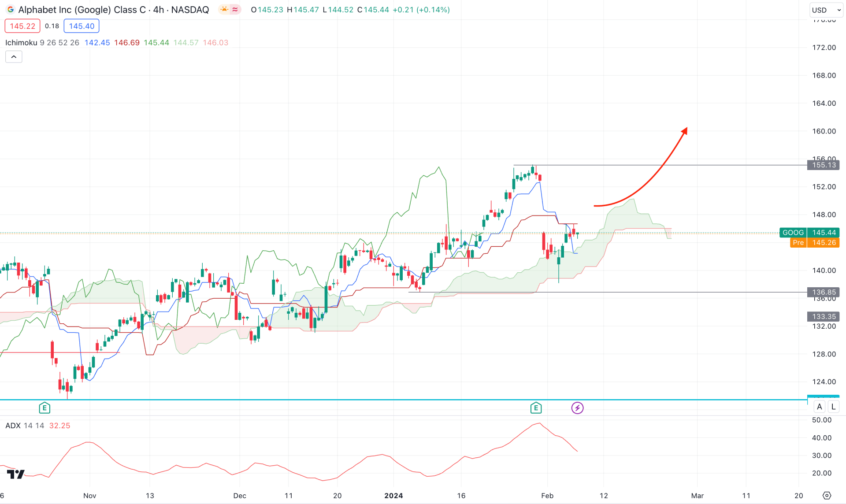Click the ADX value 32.25

point(59,426)
